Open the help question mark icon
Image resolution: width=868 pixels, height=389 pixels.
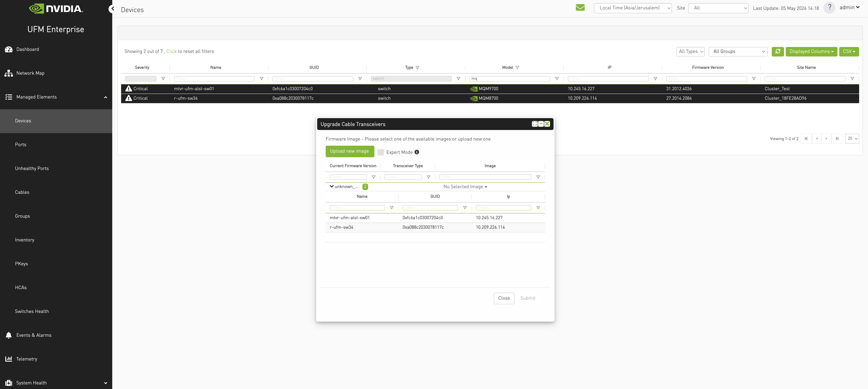(x=829, y=7)
